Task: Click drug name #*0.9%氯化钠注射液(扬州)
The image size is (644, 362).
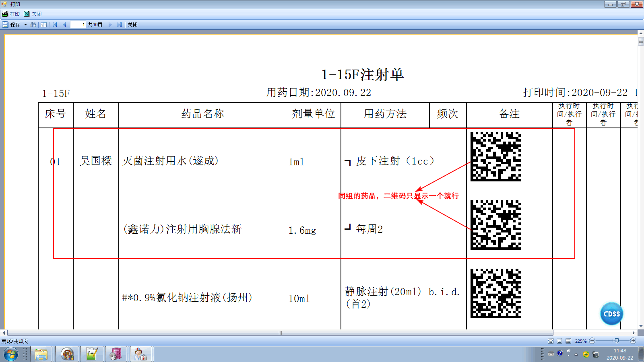Action: tap(187, 298)
